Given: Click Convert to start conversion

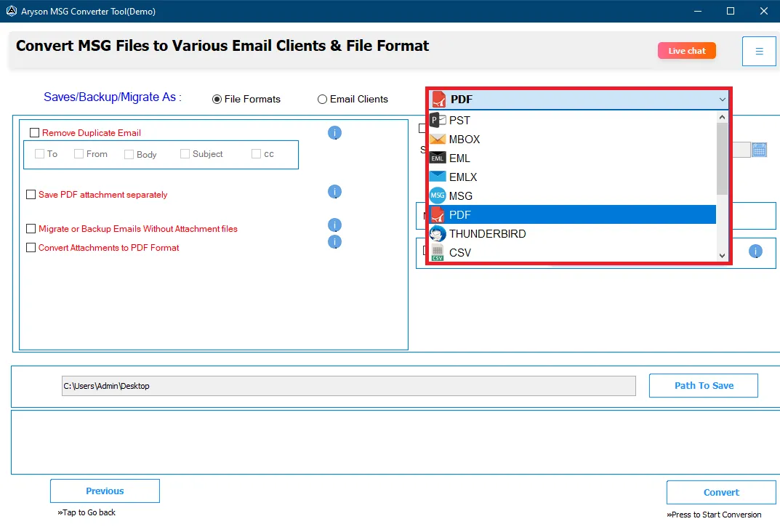Looking at the screenshot, I should click(x=721, y=492).
